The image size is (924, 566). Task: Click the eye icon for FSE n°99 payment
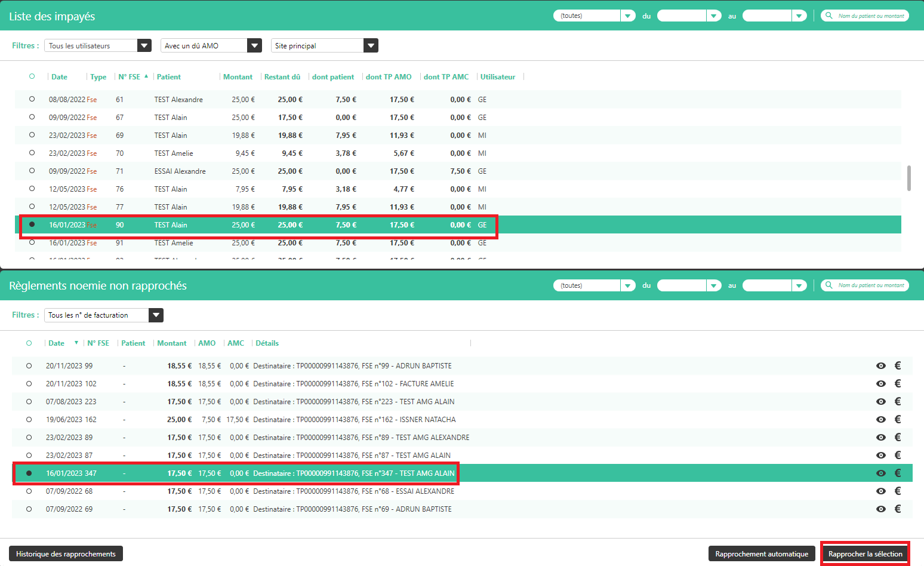[x=880, y=366]
